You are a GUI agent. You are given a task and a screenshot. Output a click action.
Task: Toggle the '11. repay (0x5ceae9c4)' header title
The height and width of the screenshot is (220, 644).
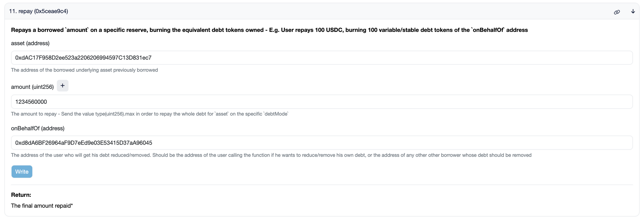(x=38, y=11)
